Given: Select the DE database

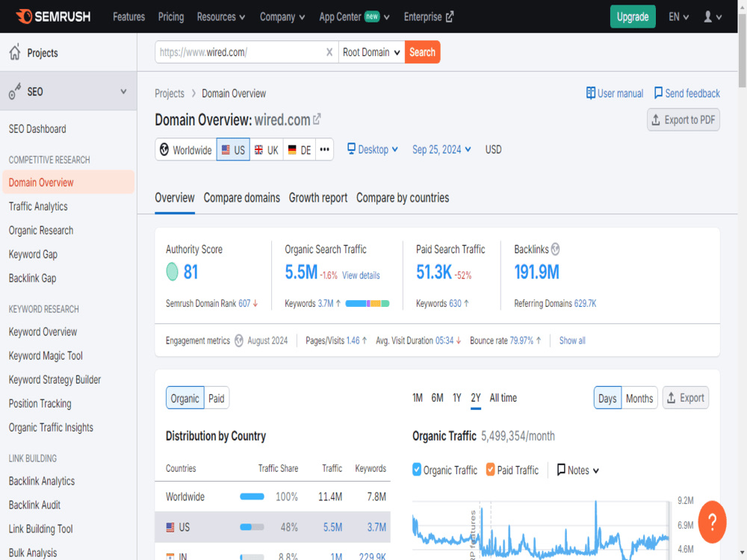Looking at the screenshot, I should tap(300, 150).
